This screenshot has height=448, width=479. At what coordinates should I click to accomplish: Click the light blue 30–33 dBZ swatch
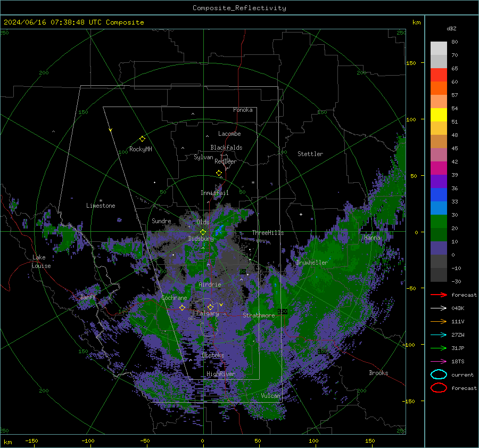click(x=439, y=208)
